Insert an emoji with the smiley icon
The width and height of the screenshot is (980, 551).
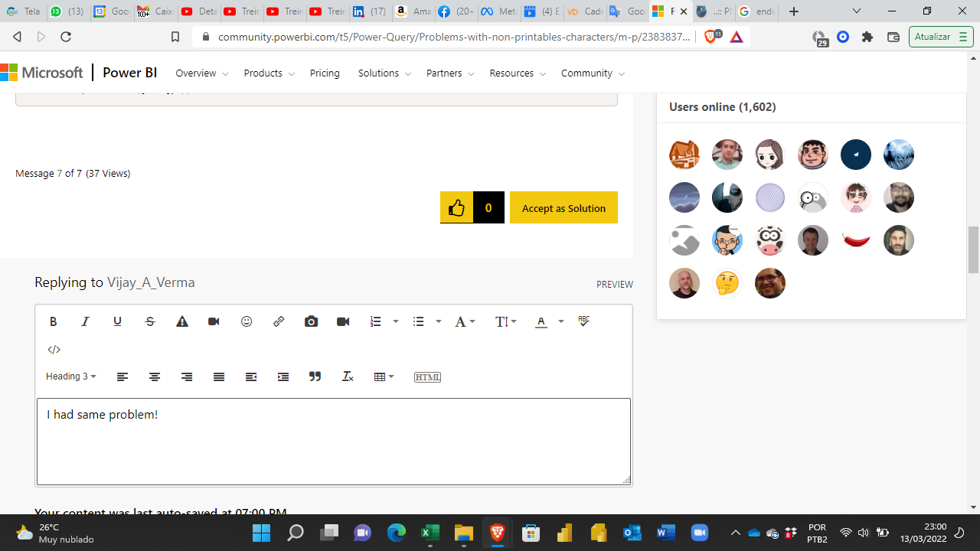[247, 322]
